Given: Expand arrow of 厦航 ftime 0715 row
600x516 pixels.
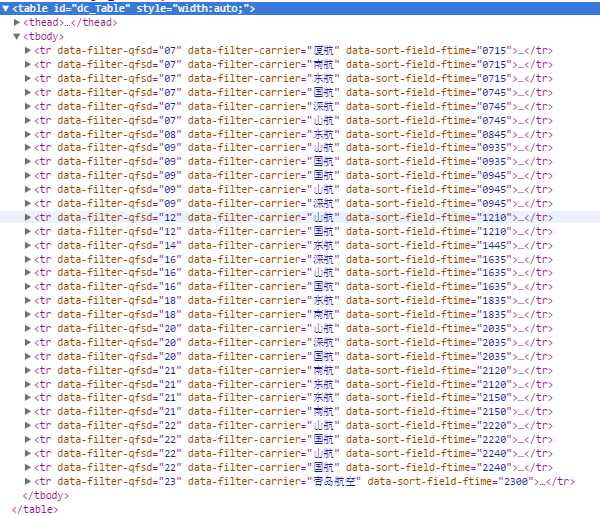Looking at the screenshot, I should 28,50.
